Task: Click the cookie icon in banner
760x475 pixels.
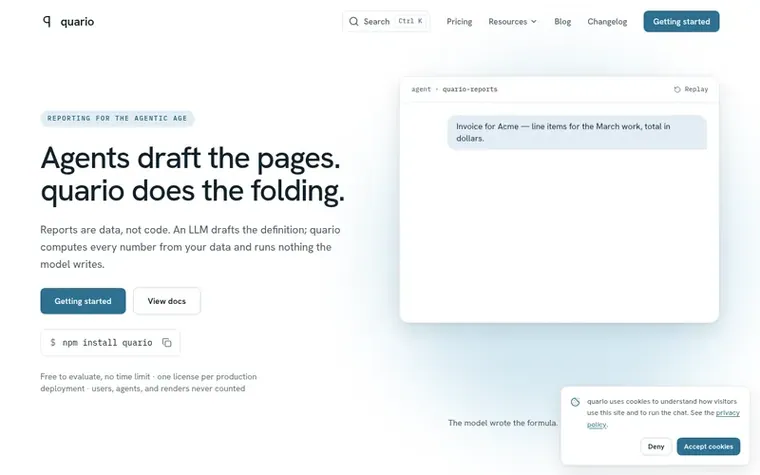Action: click(x=575, y=402)
